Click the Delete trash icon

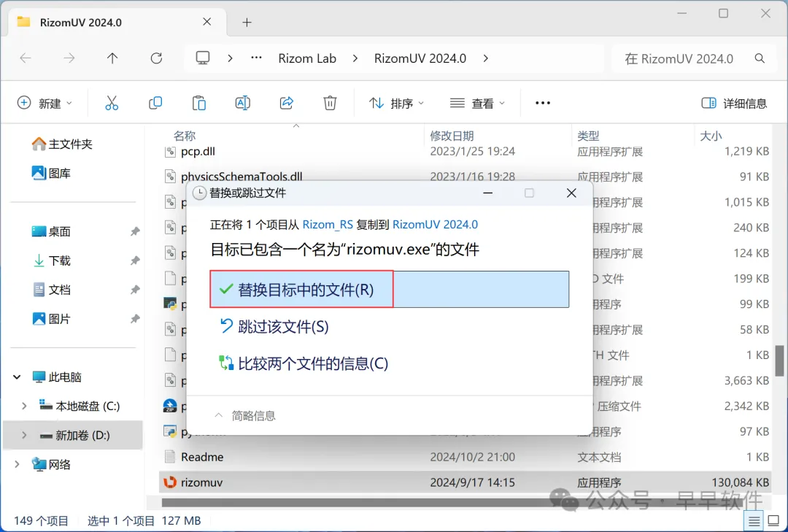[330, 103]
